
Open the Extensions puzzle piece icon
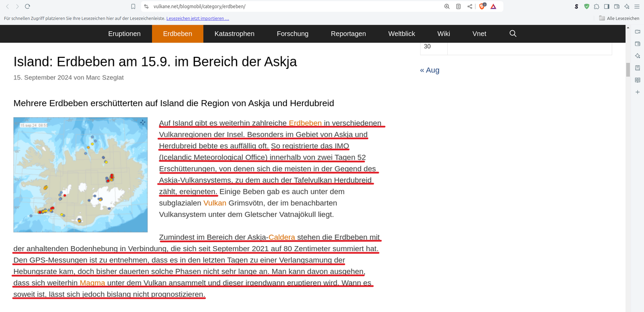click(597, 7)
